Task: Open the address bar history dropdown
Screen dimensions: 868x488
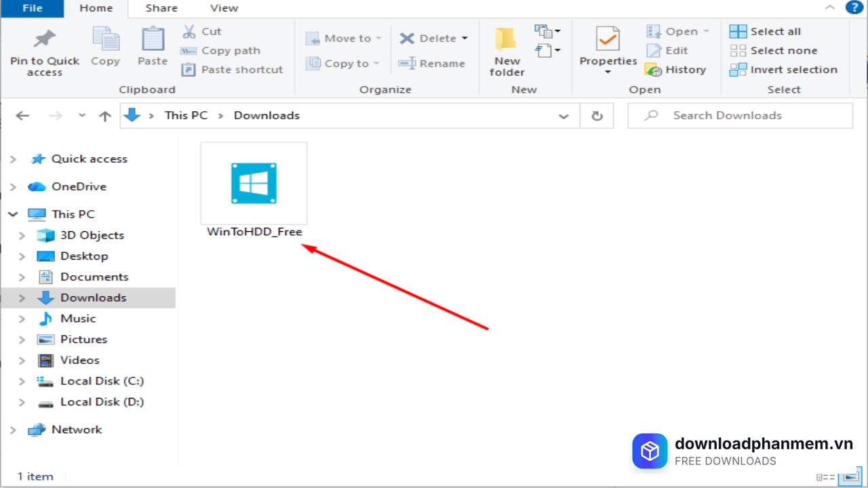Action: coord(564,116)
